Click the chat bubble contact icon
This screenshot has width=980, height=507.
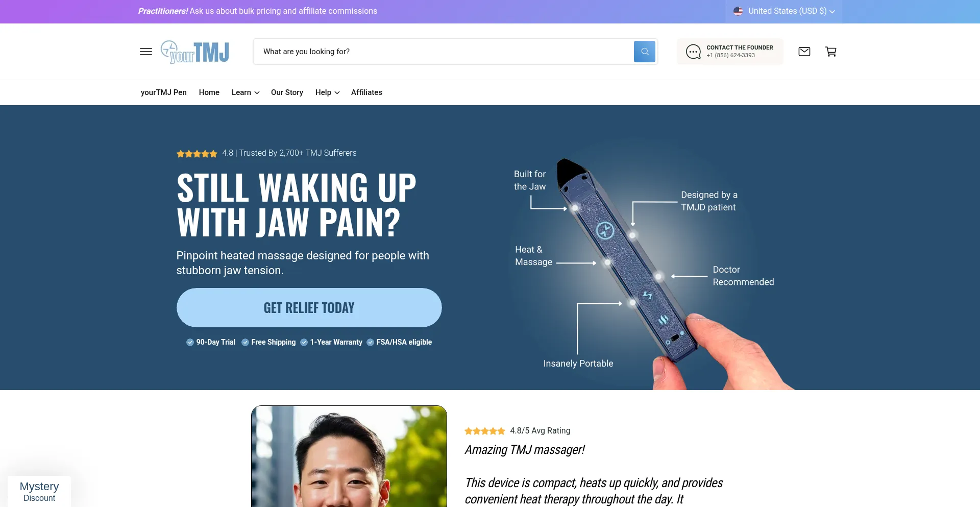click(x=693, y=52)
